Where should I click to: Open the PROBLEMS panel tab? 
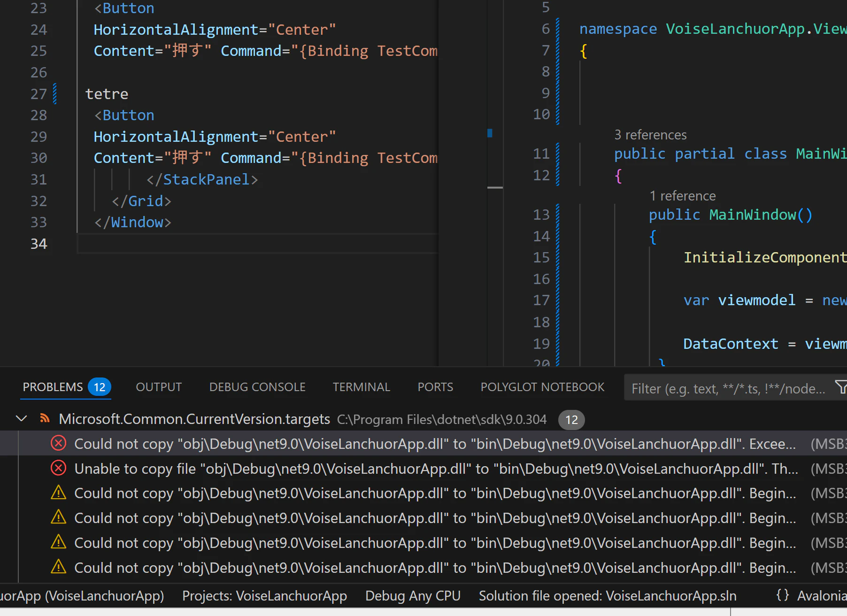point(53,387)
